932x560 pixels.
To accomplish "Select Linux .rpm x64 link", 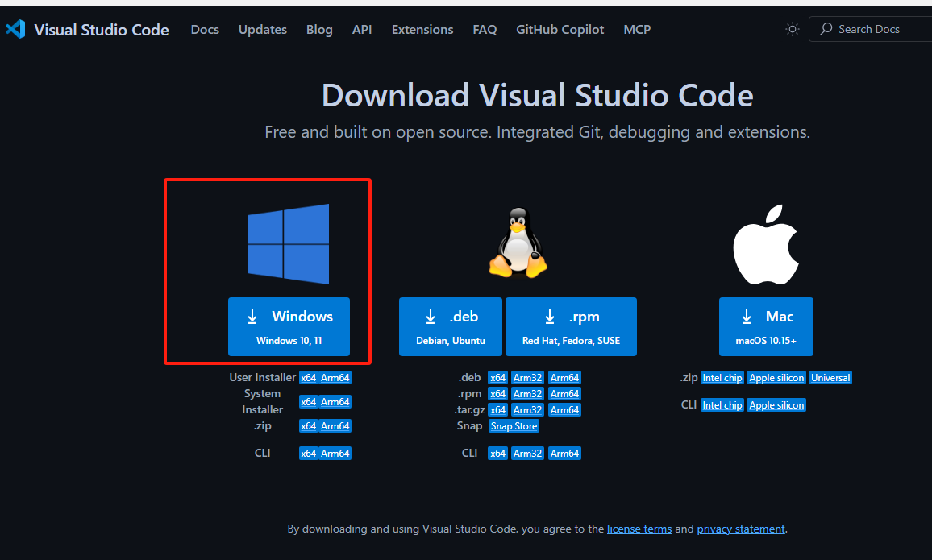I will (497, 394).
